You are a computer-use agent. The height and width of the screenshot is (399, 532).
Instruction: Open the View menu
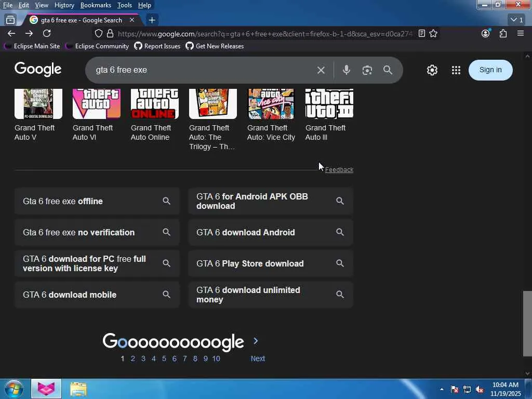tap(42, 5)
